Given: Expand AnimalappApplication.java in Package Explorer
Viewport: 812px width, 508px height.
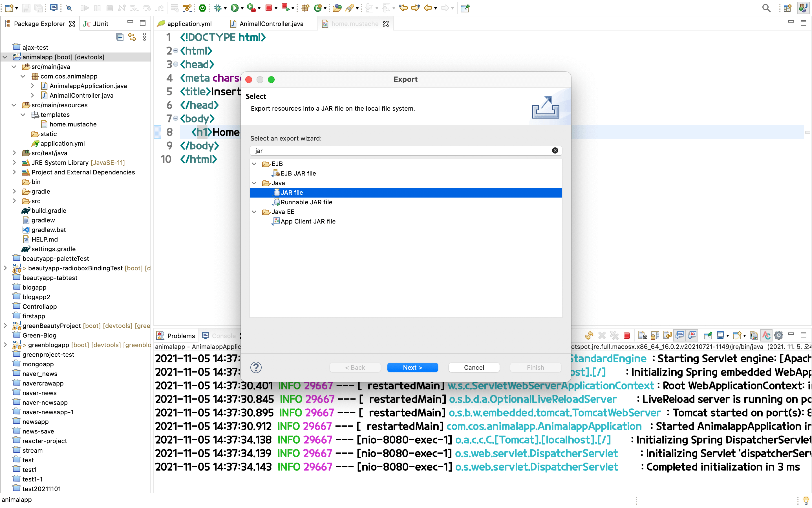Looking at the screenshot, I should click(32, 86).
